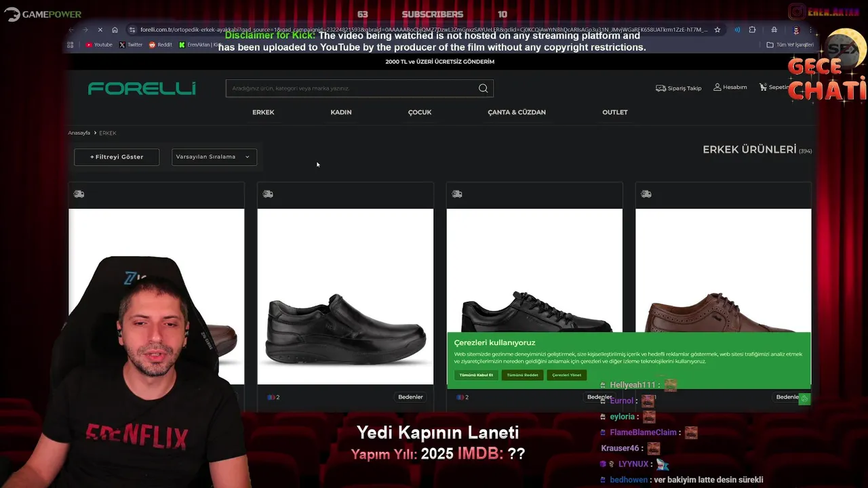Open Hesabım account link
Viewport: 868px width, 488px height.
click(730, 87)
